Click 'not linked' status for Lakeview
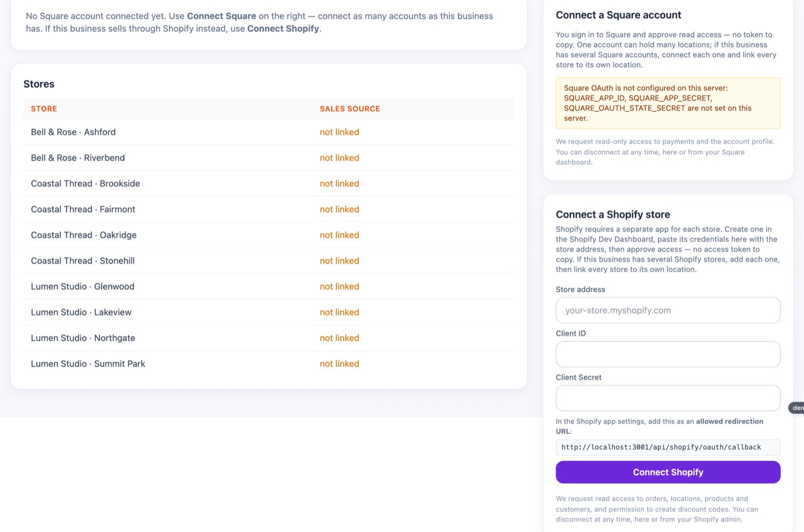The width and height of the screenshot is (804, 532). pos(339,312)
